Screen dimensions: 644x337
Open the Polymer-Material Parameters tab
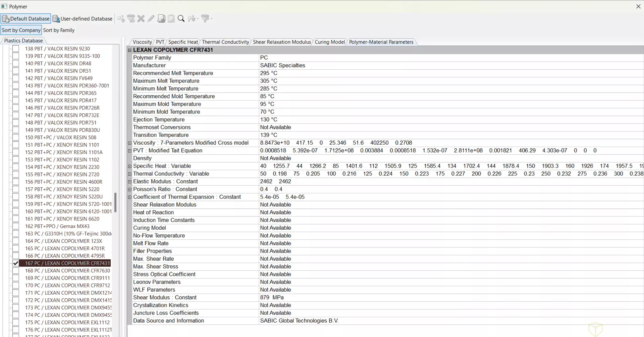pyautogui.click(x=381, y=42)
